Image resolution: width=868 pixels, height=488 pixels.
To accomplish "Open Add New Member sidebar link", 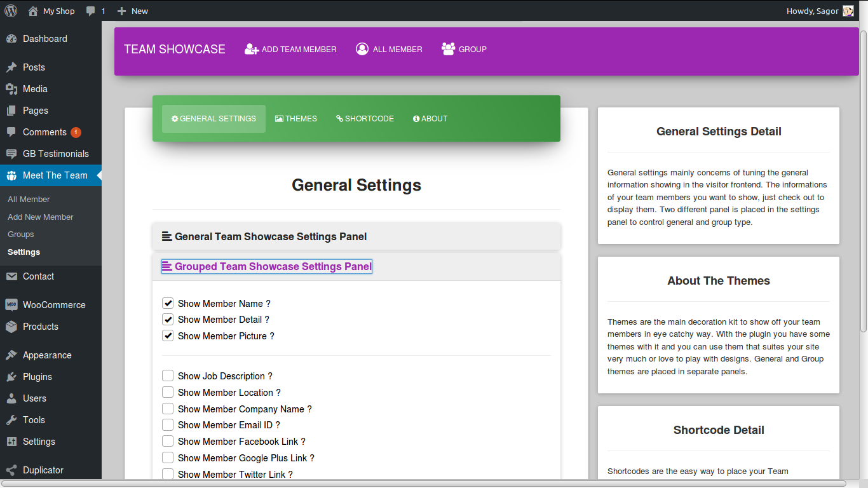I will tap(41, 217).
